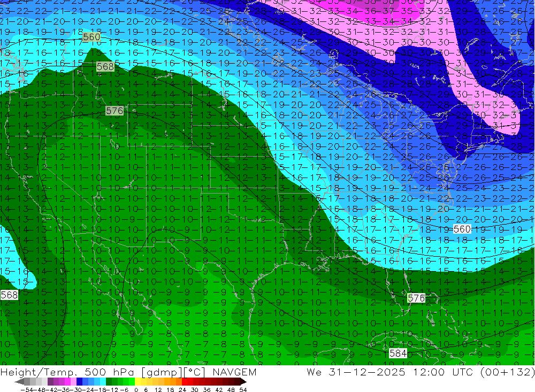
Task: Click the green-tinted 576 contour label
Action: (x=114, y=111)
